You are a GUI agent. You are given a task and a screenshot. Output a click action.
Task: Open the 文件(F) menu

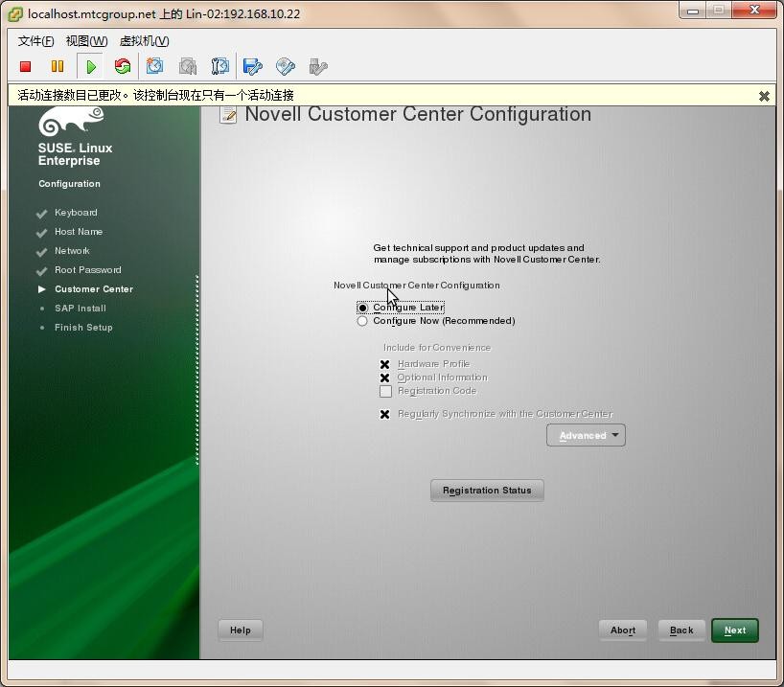(x=35, y=41)
